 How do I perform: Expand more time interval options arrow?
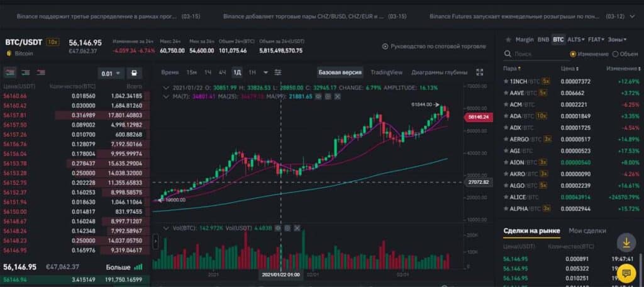click(x=266, y=72)
